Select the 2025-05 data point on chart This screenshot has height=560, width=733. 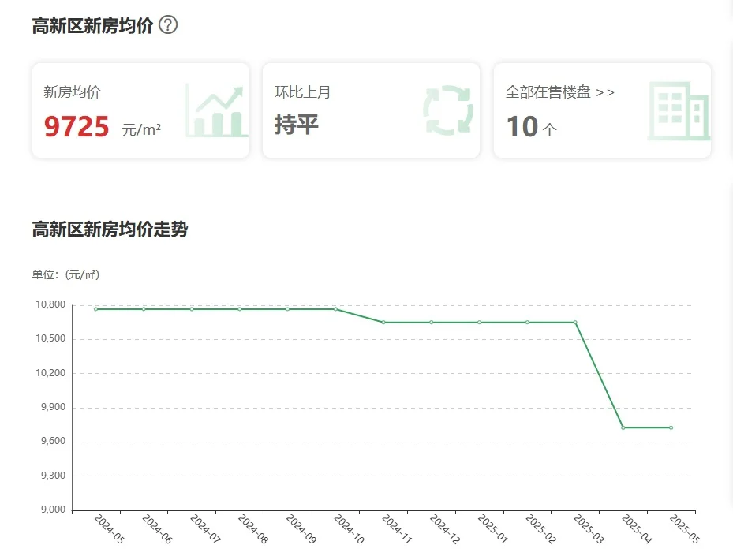point(671,427)
